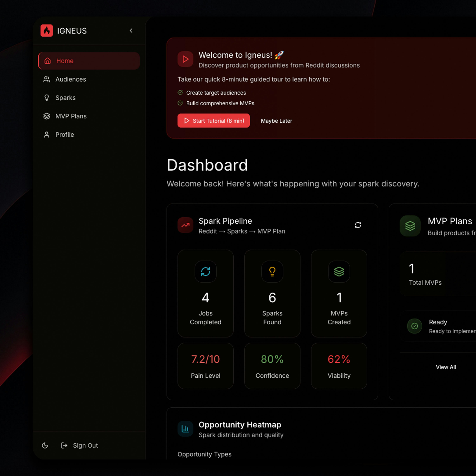This screenshot has width=476, height=476.
Task: Click the Total MVPs count tile
Action: tap(438, 274)
